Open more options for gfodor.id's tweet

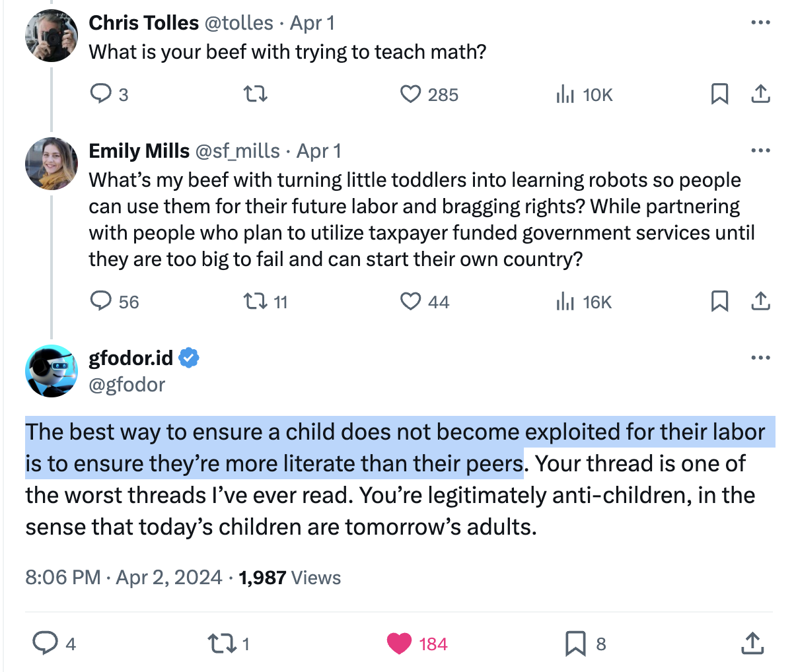[x=760, y=358]
